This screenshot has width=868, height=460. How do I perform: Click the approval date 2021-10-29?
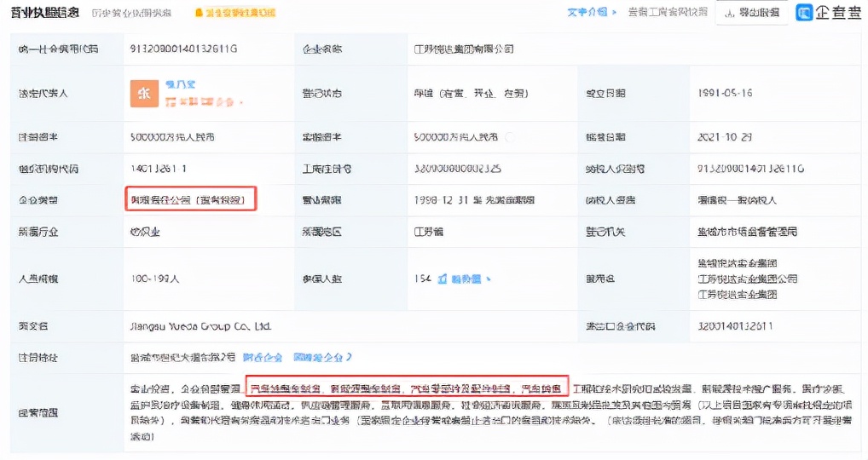pyautogui.click(x=725, y=137)
